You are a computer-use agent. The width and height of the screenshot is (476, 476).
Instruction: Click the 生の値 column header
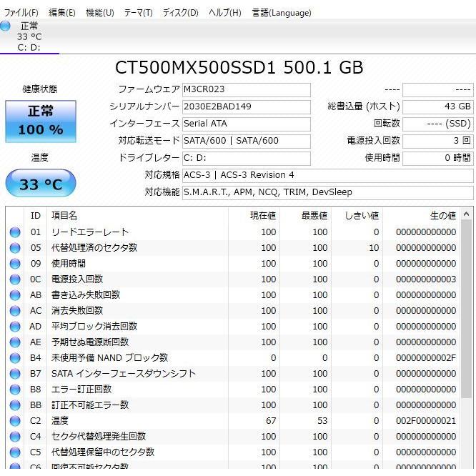[422, 216]
